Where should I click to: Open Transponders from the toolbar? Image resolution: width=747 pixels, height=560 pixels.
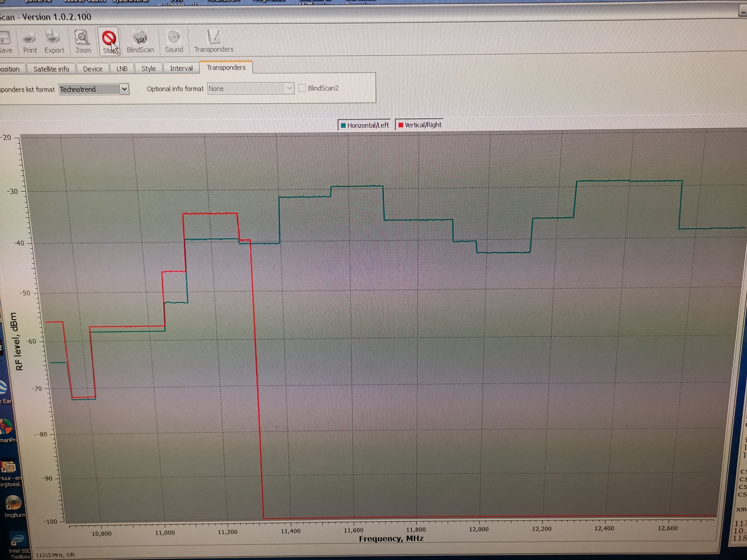213,41
